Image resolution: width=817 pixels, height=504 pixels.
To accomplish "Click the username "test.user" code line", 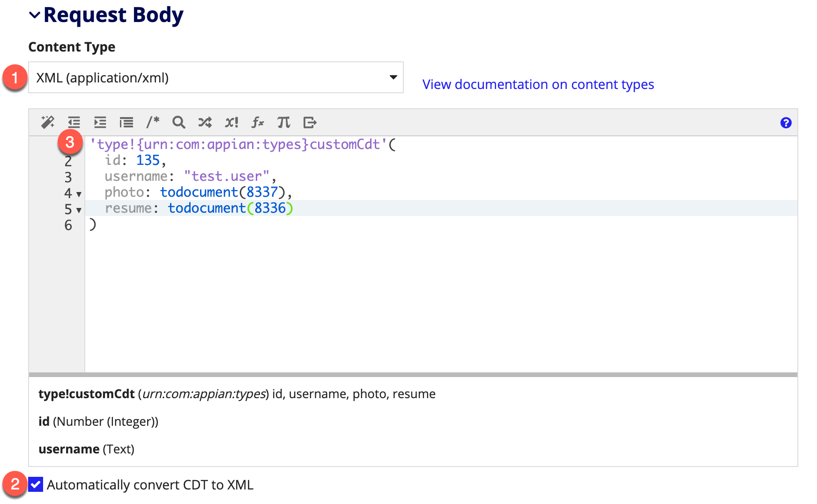I will pyautogui.click(x=190, y=176).
